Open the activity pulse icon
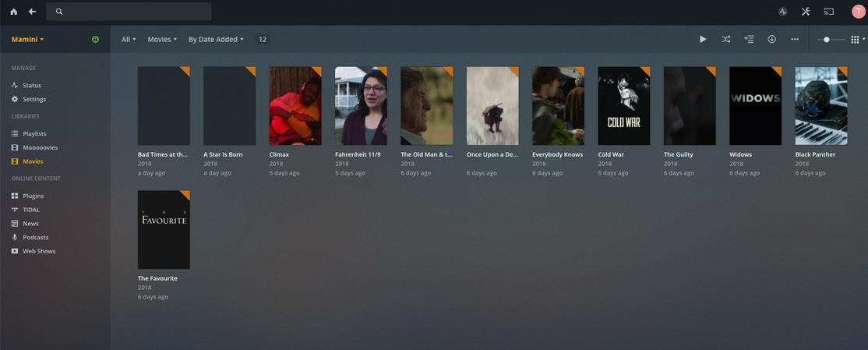This screenshot has height=350, width=868. [x=783, y=12]
